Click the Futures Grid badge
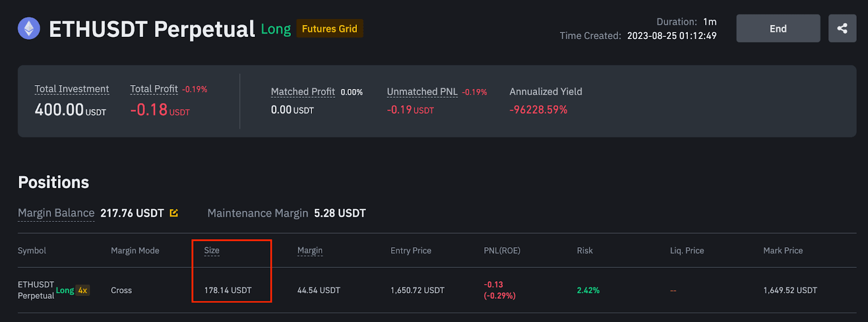The height and width of the screenshot is (322, 868). point(329,29)
